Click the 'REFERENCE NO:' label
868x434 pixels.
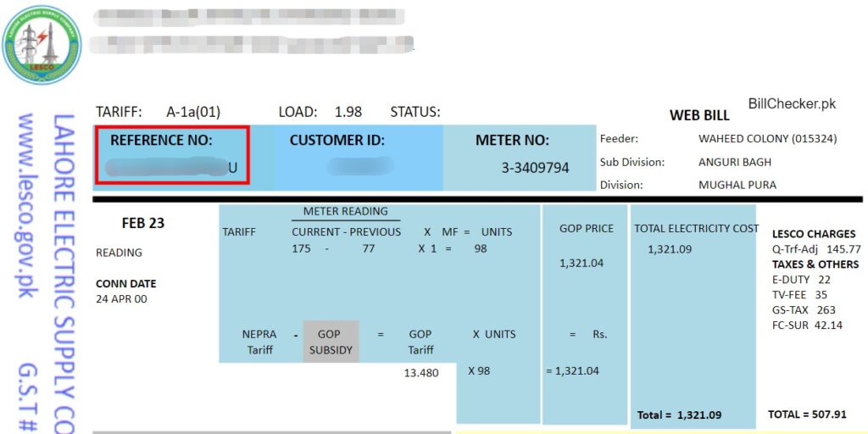(161, 141)
